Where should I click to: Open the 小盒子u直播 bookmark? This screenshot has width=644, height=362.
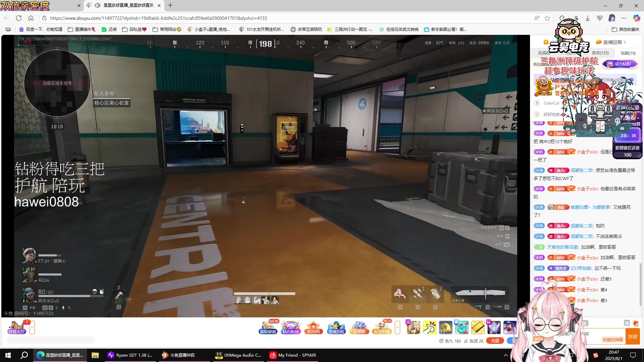tap(208, 29)
